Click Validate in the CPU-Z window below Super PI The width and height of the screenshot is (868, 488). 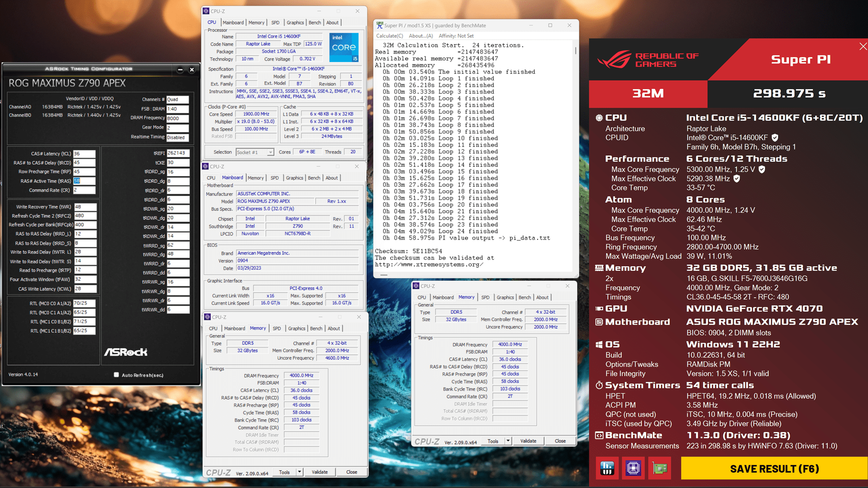tap(528, 441)
